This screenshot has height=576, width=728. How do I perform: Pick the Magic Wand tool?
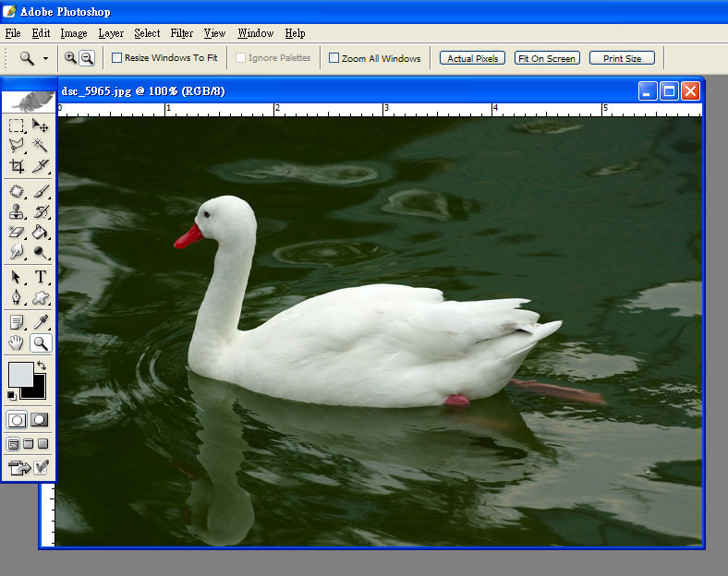[x=41, y=146]
